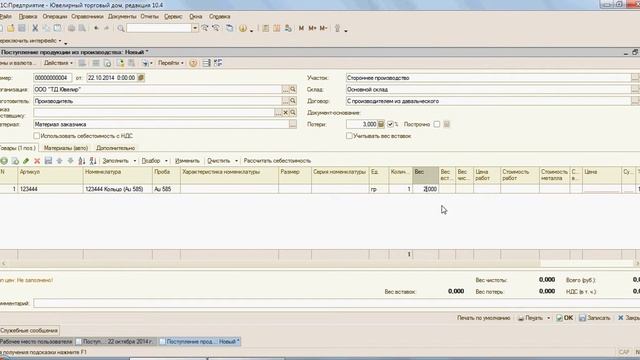Viewport: 640px width, 360px height.
Task: Switch to Материалы (авто) tab
Action: 66,148
